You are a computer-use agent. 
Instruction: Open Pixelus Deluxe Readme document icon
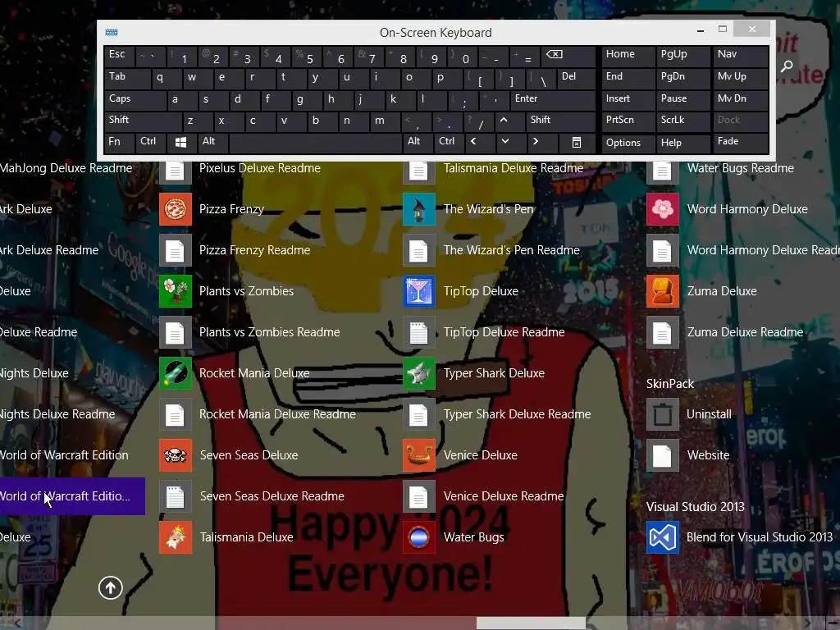tap(176, 172)
